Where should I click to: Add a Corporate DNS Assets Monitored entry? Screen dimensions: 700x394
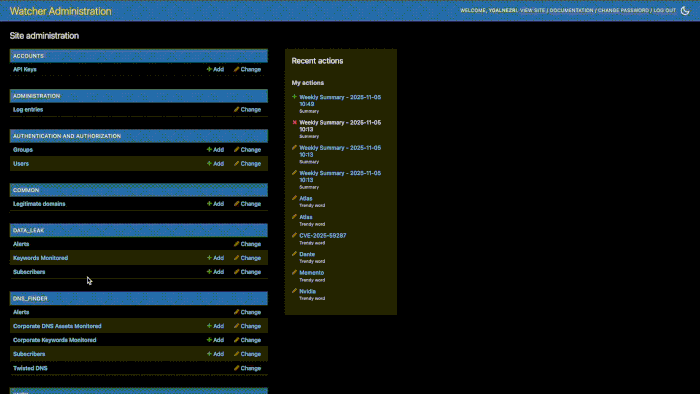point(215,326)
